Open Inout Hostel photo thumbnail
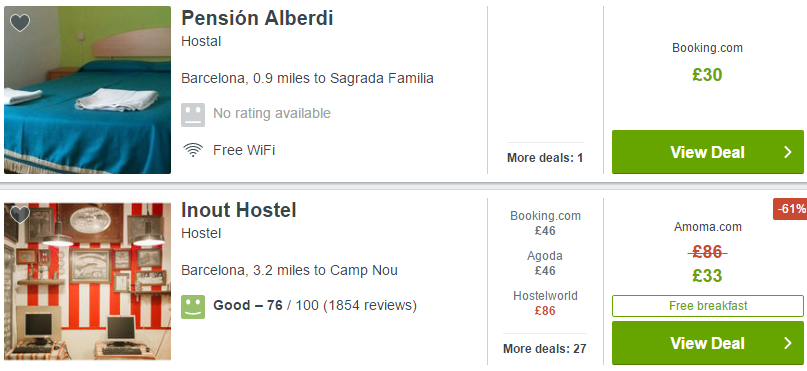Viewport: 807px width, 371px height. pyautogui.click(x=87, y=282)
